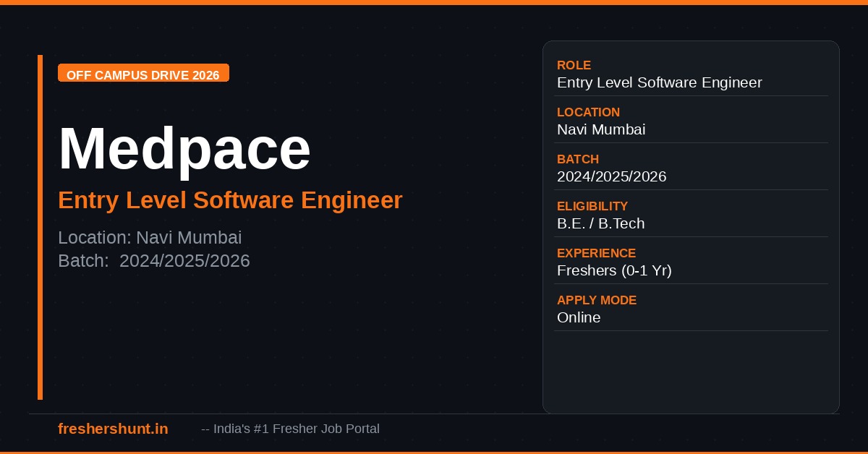The height and width of the screenshot is (454, 868).
Task: Click the 'Batch: 2024/2025/2026' line on the left
Action: (154, 261)
